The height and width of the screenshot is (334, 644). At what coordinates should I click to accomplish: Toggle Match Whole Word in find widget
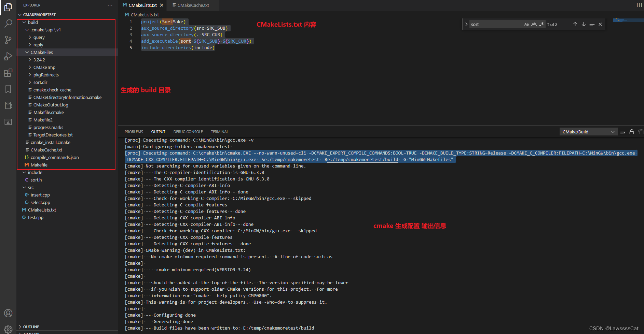coord(534,24)
